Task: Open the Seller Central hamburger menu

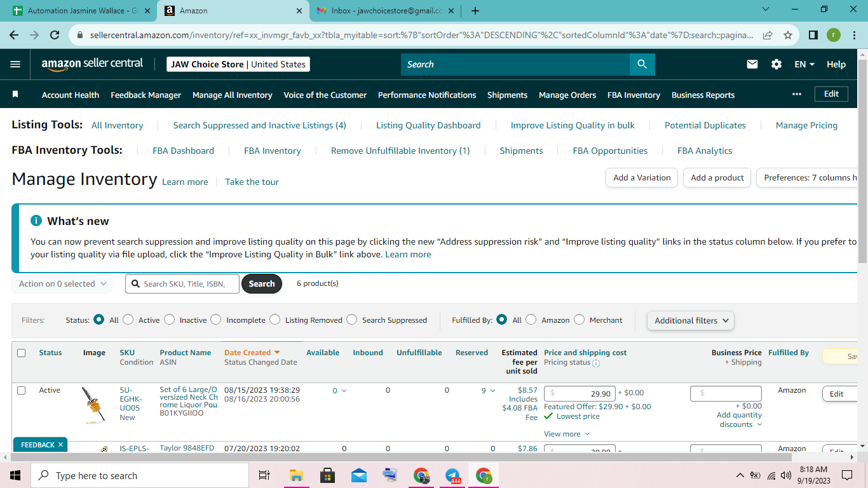Action: coord(16,64)
